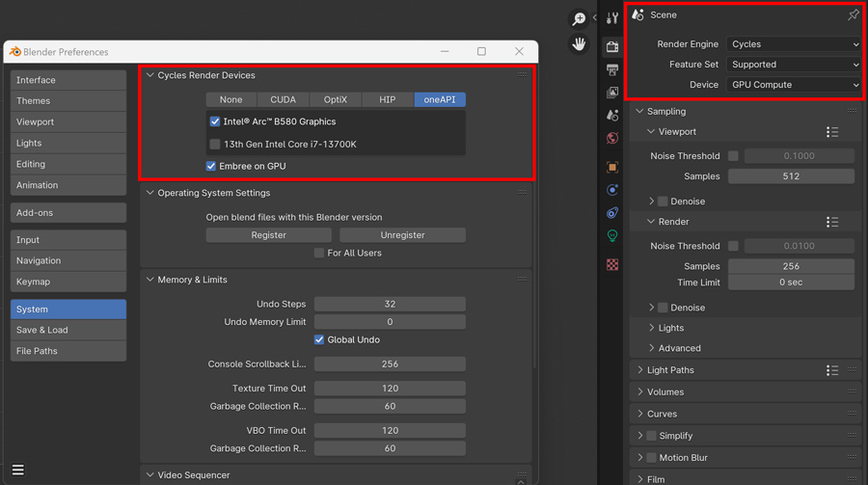This screenshot has width=868, height=485.
Task: Open Render sampling presets list icon
Action: pos(832,222)
